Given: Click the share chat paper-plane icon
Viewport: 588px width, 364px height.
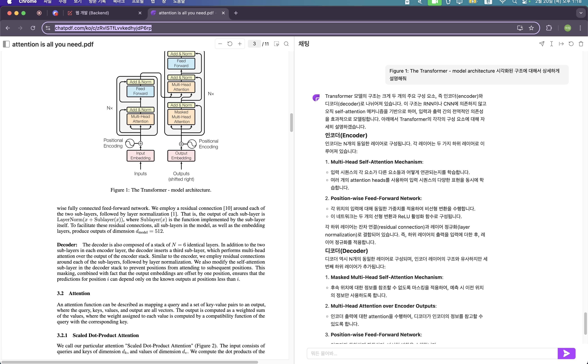Looking at the screenshot, I should [x=542, y=44].
